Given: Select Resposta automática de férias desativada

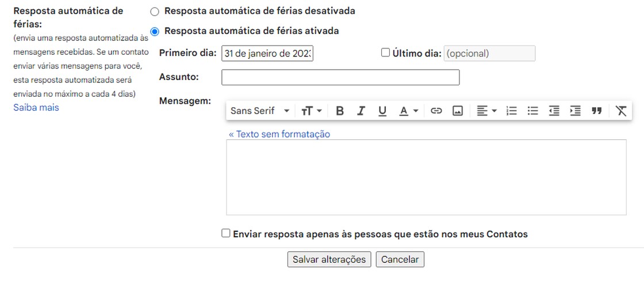Looking at the screenshot, I should click(155, 12).
